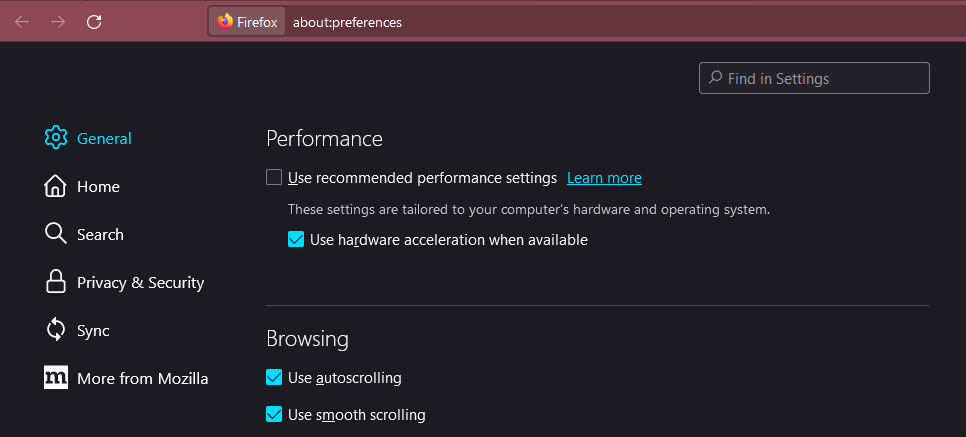Open the Search settings category label

click(100, 234)
